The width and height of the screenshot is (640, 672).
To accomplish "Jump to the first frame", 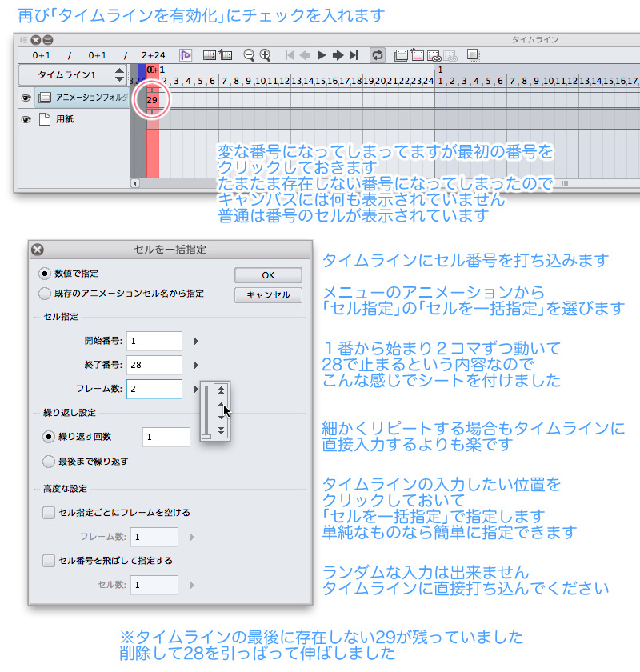I will pos(290,55).
